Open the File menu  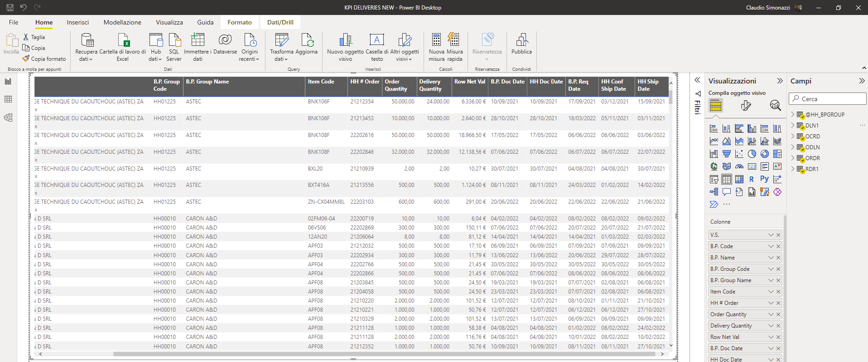pos(14,22)
